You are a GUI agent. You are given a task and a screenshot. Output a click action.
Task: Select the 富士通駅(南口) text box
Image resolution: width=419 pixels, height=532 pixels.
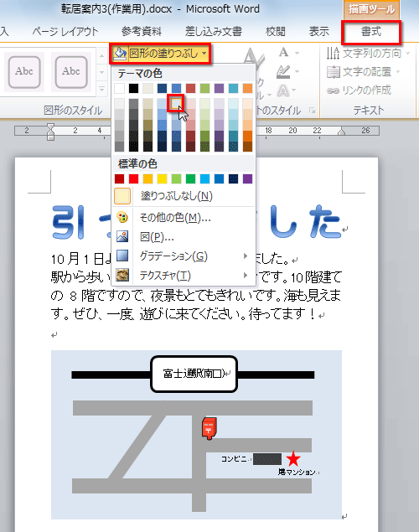pyautogui.click(x=194, y=374)
